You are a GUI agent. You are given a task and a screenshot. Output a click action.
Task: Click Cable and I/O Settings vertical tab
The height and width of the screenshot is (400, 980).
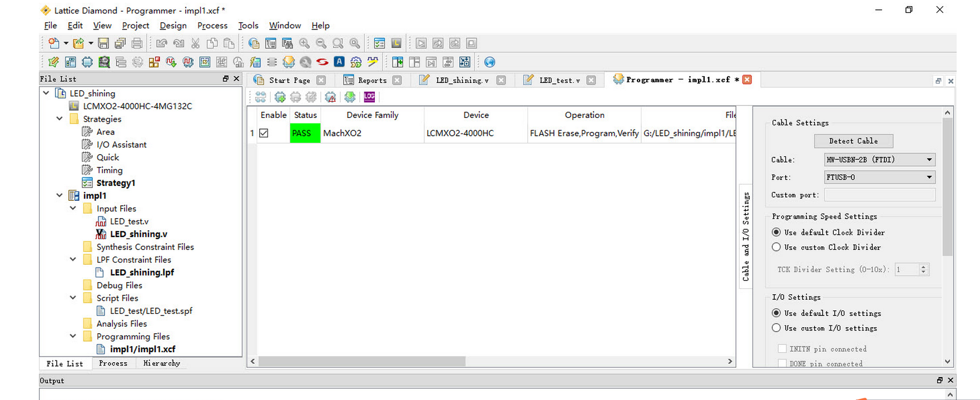(x=746, y=236)
